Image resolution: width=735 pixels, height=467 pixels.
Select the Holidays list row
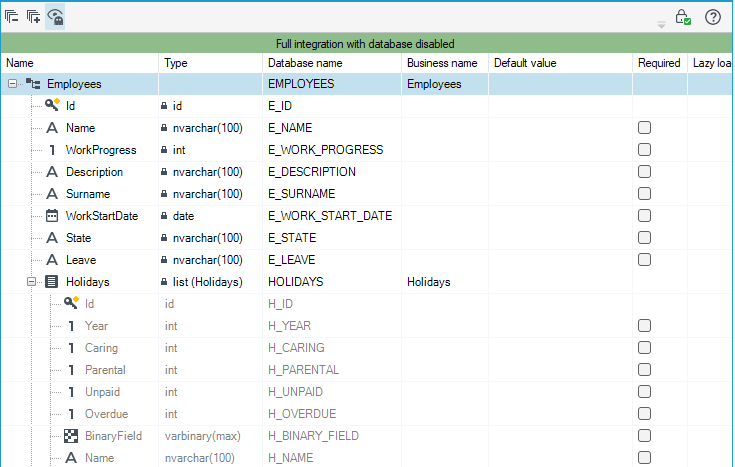(x=367, y=282)
